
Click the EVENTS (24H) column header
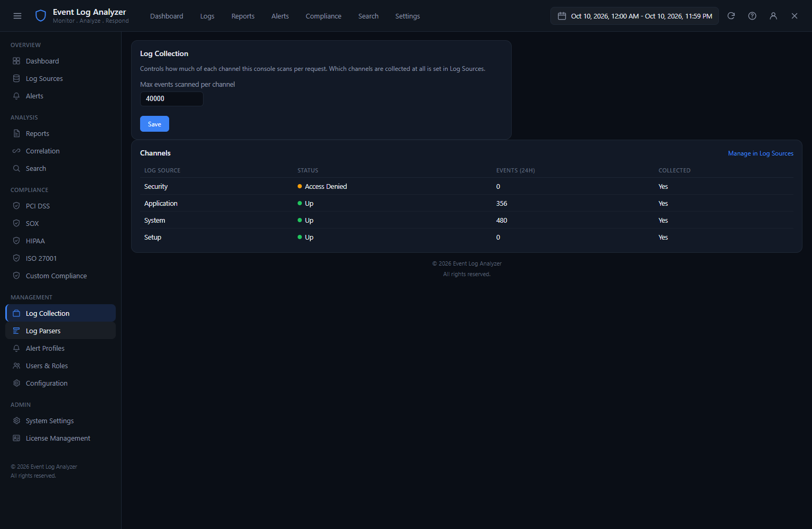click(x=515, y=170)
